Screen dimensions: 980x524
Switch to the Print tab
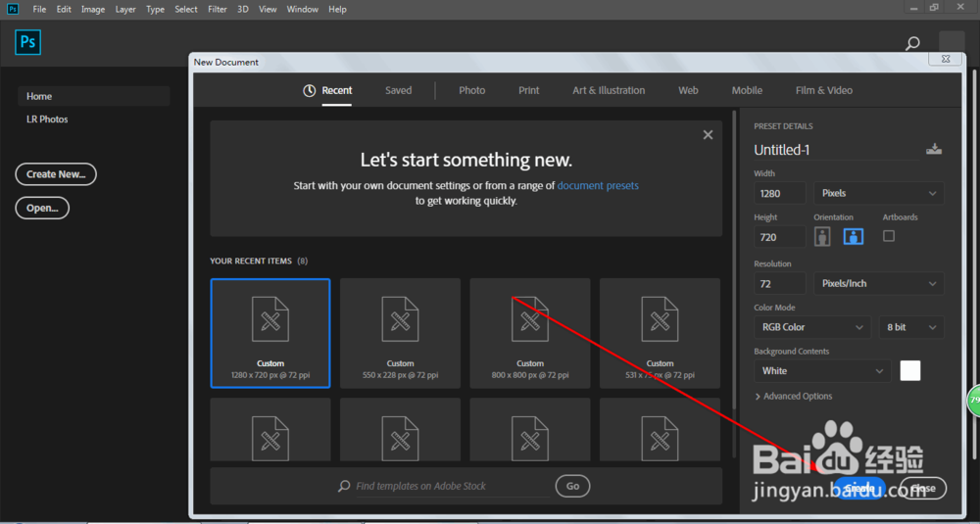click(529, 90)
